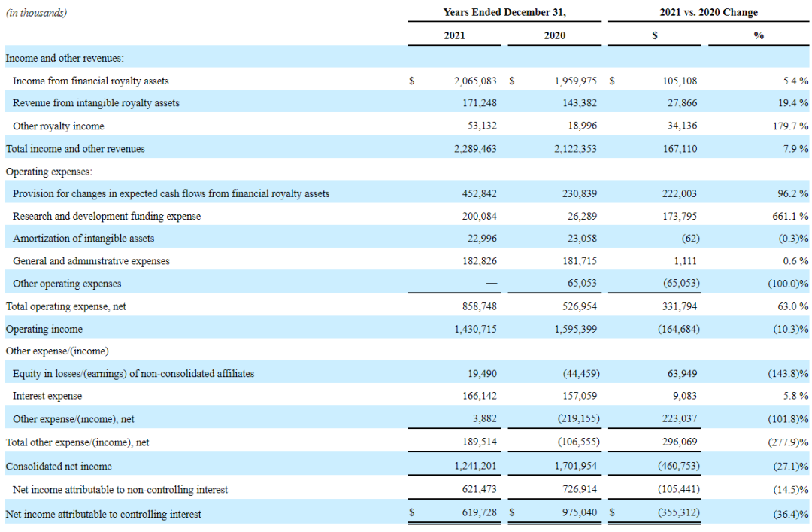This screenshot has height=532, width=812.
Task: Click 'Equity in losses/(earnings) of non-consolidated affiliates' label
Action: pyautogui.click(x=133, y=374)
